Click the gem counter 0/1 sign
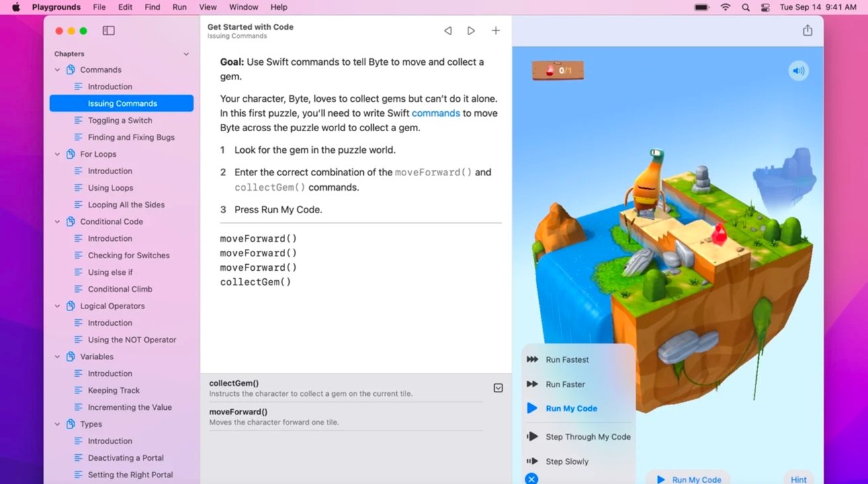The width and height of the screenshot is (868, 484). 558,70
